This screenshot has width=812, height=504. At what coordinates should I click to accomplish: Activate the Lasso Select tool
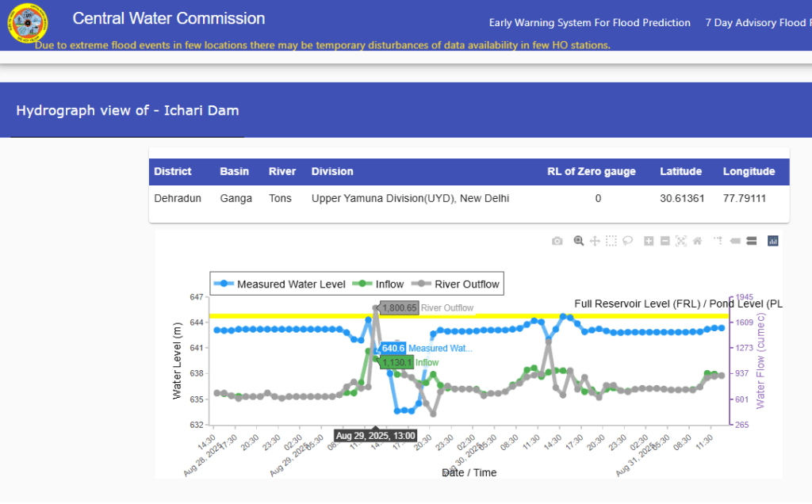coord(627,241)
